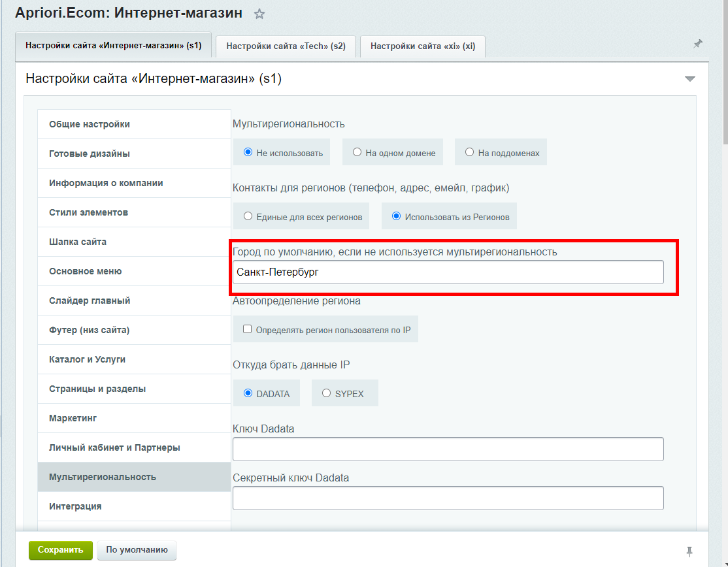Click the favorites star next to page title
The height and width of the screenshot is (567, 728).
pyautogui.click(x=259, y=14)
